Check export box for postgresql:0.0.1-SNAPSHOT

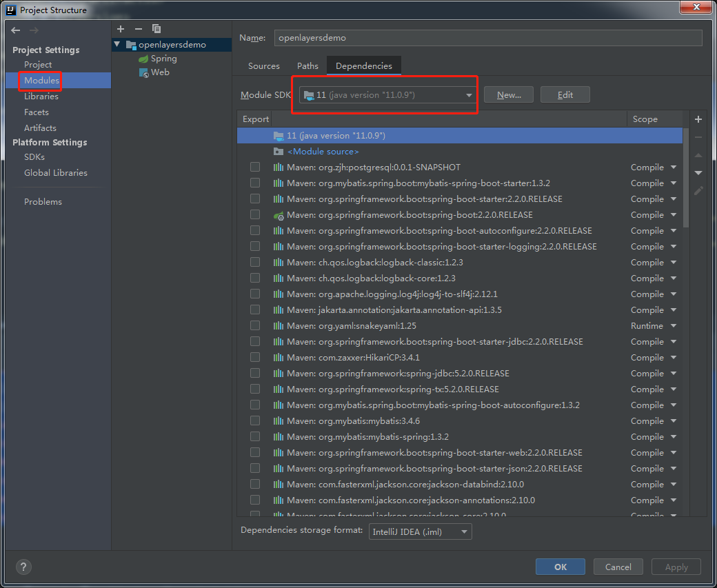(255, 168)
